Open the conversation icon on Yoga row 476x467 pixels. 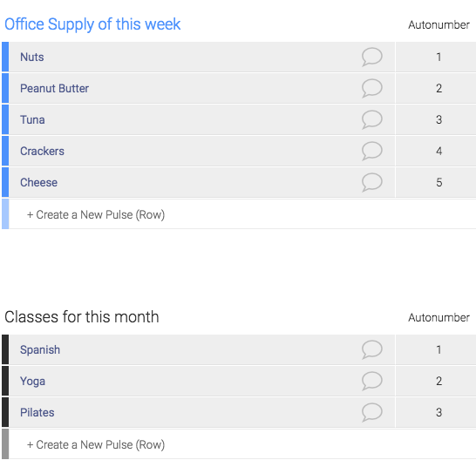(x=372, y=381)
